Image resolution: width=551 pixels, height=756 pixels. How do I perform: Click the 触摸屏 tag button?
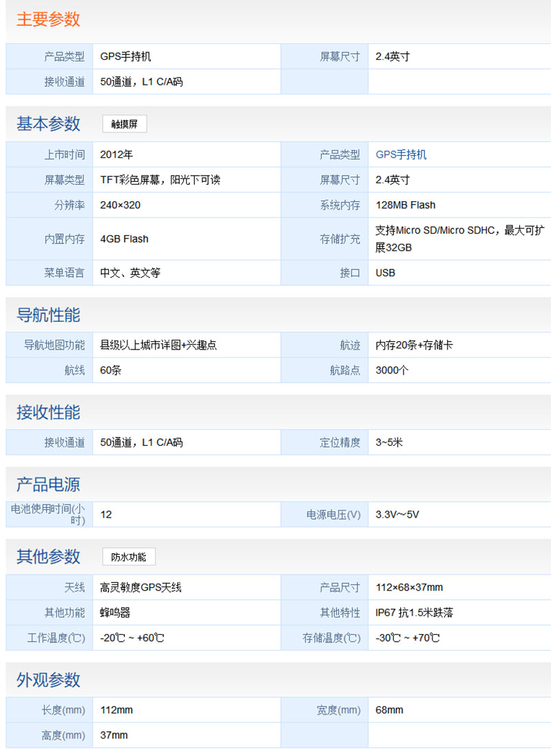125,124
